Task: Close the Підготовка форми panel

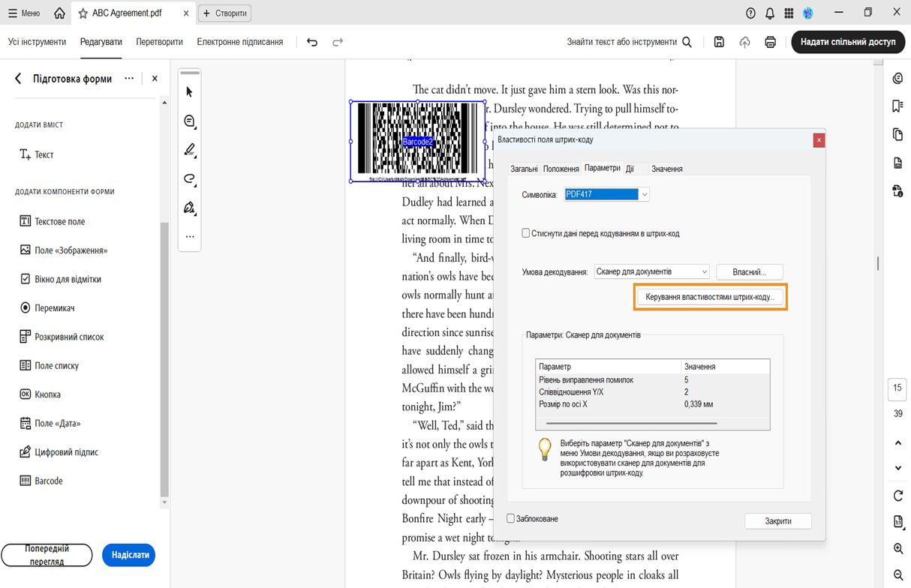Action: [x=155, y=79]
